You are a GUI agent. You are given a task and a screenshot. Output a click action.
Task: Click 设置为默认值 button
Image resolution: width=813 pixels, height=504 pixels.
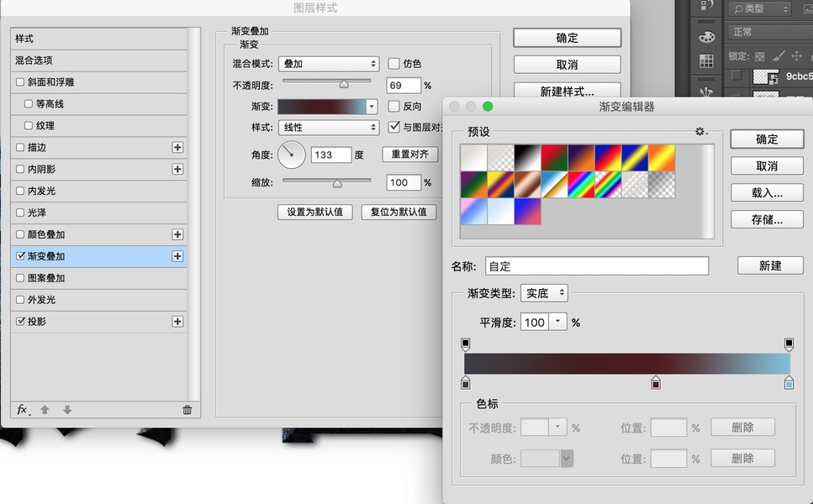tap(314, 212)
